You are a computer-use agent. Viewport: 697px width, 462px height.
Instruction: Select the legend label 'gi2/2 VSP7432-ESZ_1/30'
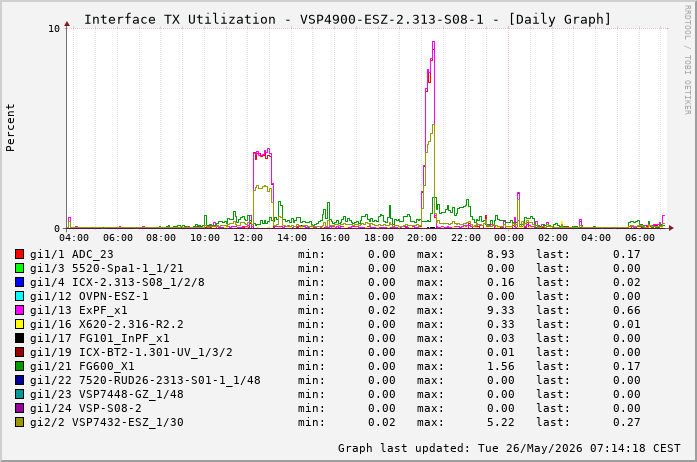tap(107, 422)
